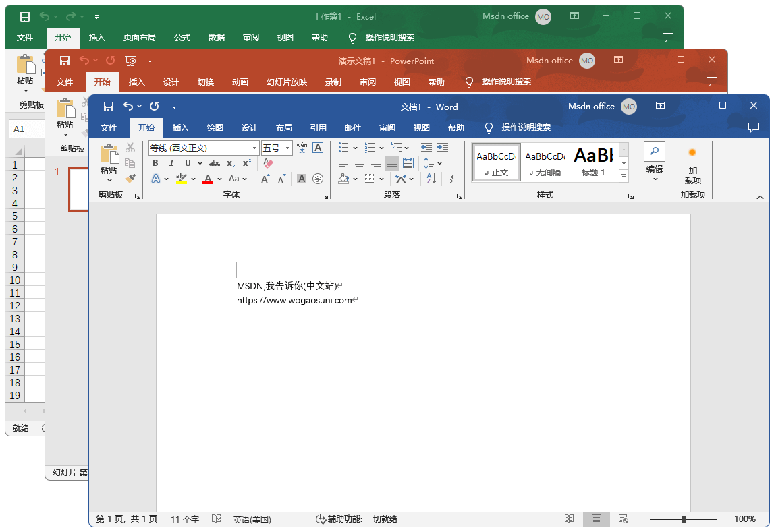Apply subscript formatting in Word

coord(231,164)
